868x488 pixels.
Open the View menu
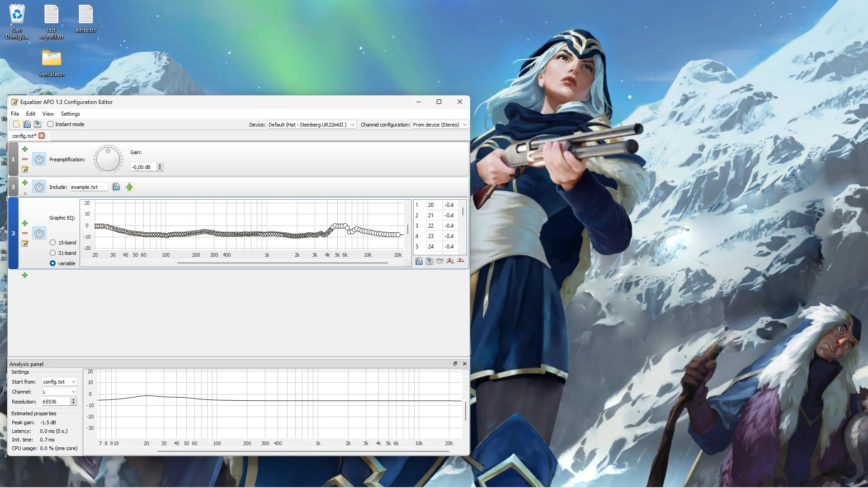point(48,114)
